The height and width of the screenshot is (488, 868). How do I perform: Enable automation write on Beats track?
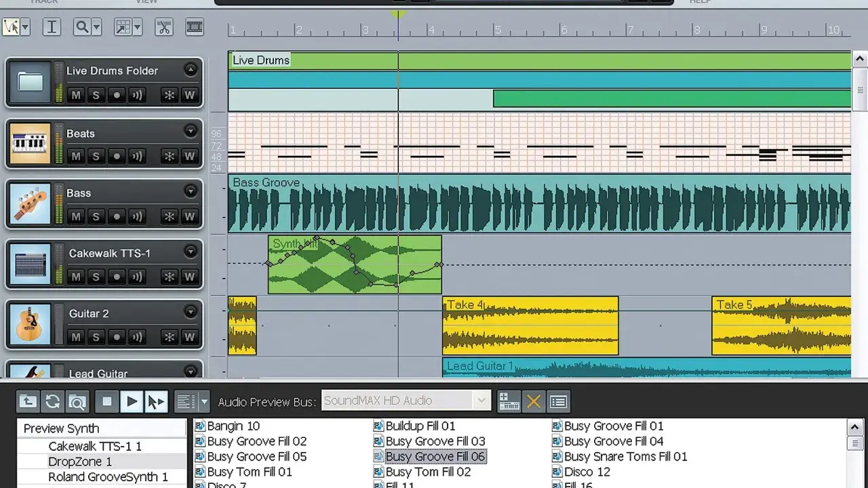pos(189,156)
